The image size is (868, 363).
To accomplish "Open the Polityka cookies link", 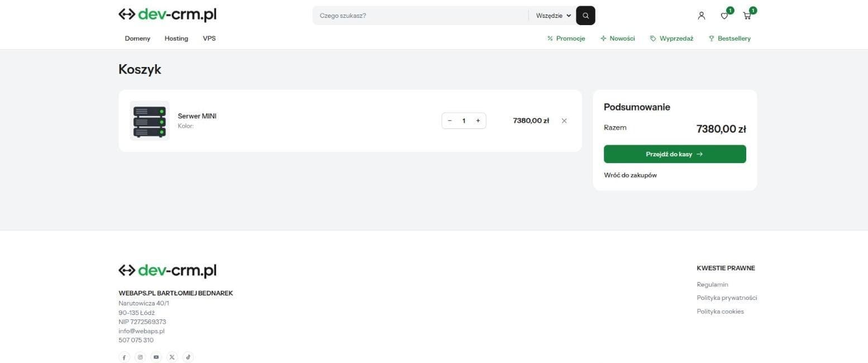I will pos(720,312).
